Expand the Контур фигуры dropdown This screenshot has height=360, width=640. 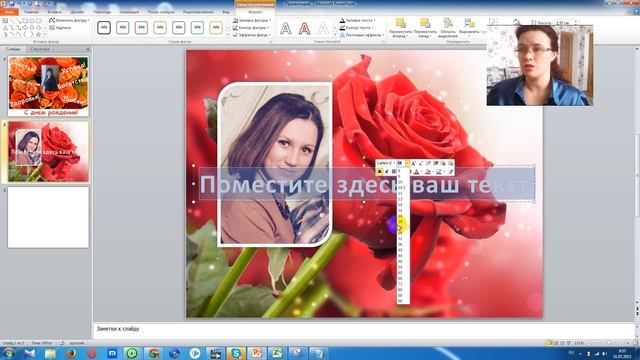coord(251,27)
